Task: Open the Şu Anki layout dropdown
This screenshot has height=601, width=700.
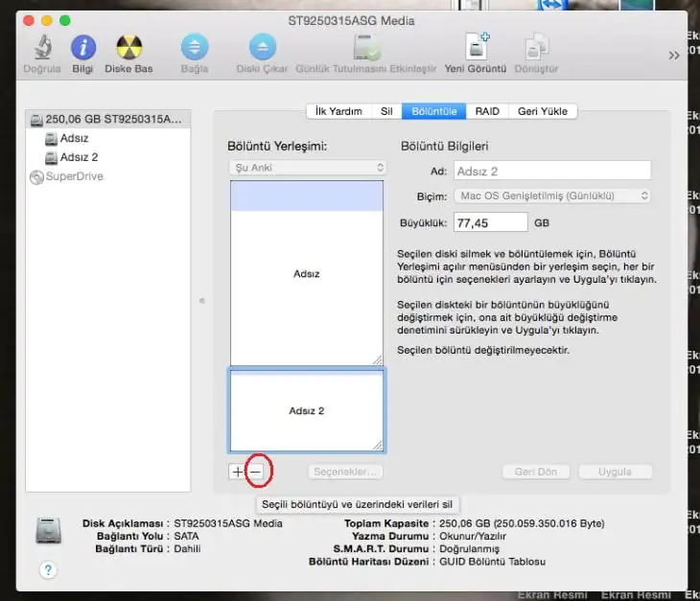Action: point(306,167)
